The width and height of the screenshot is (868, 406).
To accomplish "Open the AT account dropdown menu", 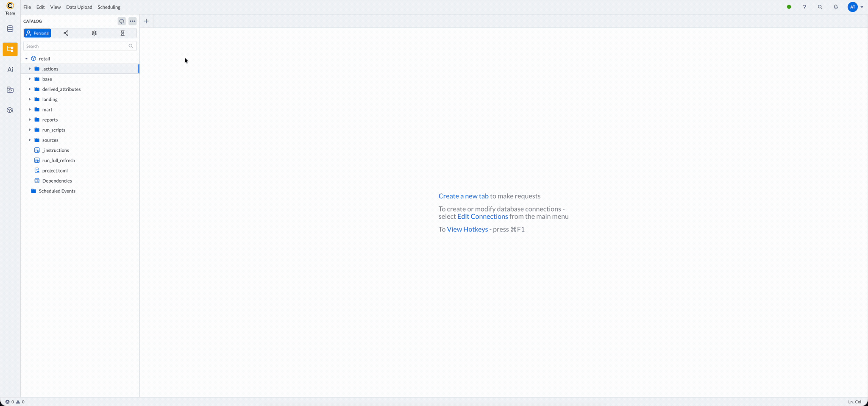I will [855, 7].
